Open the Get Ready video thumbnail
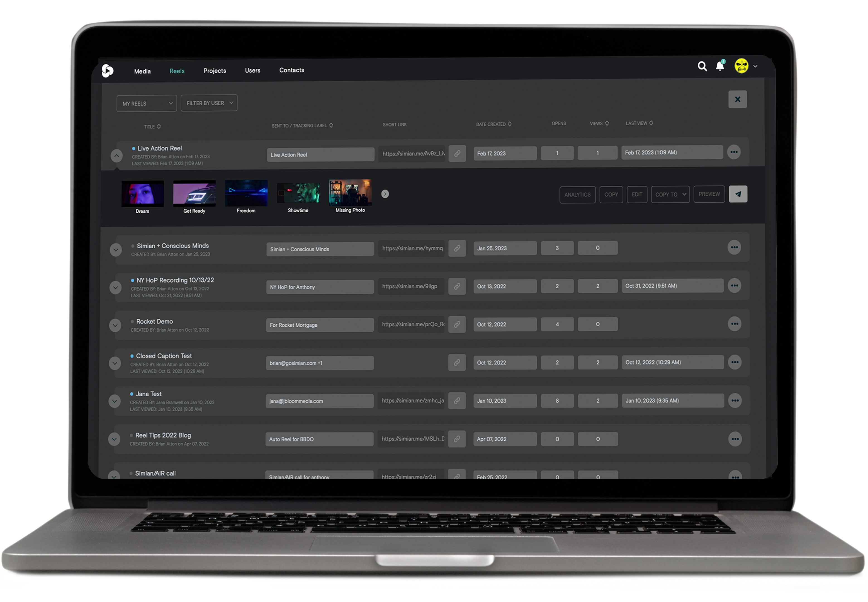Viewport: 868px width, 602px height. 194,193
